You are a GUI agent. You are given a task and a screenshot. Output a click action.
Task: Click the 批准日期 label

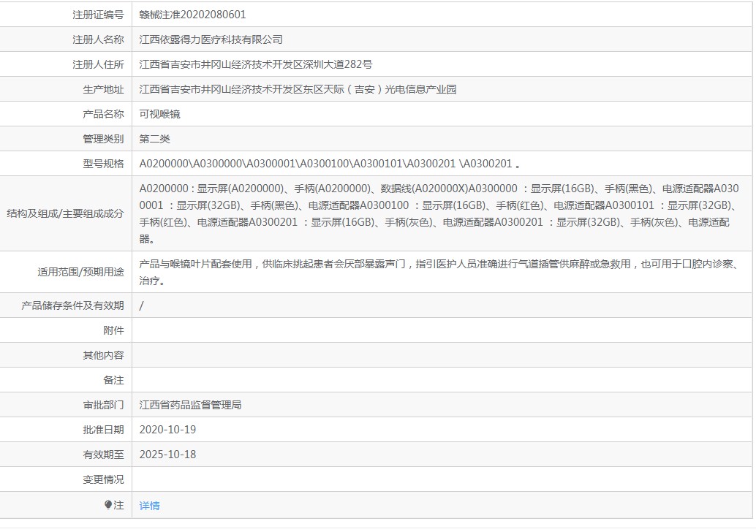click(x=103, y=430)
